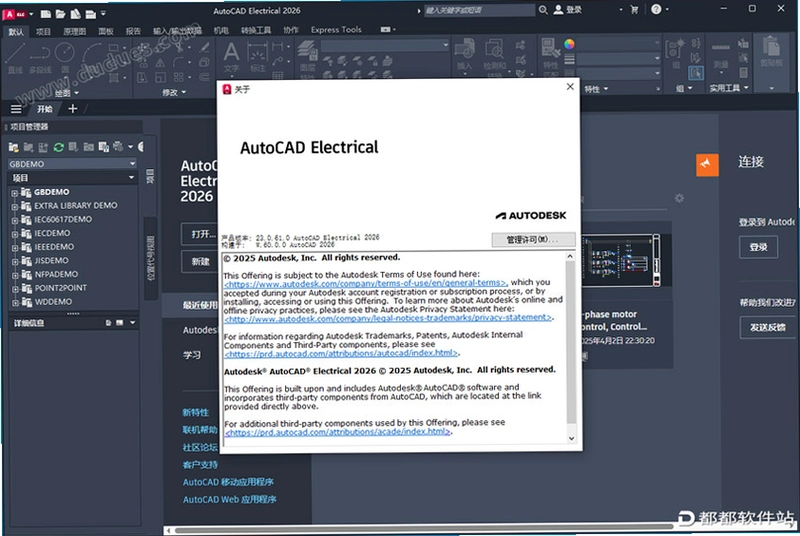Select the Arc draw tool

click(92, 53)
